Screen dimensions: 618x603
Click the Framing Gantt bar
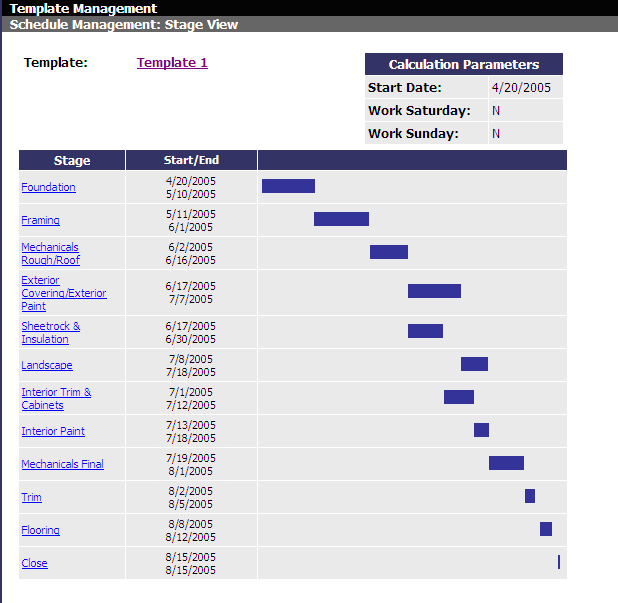(341, 219)
